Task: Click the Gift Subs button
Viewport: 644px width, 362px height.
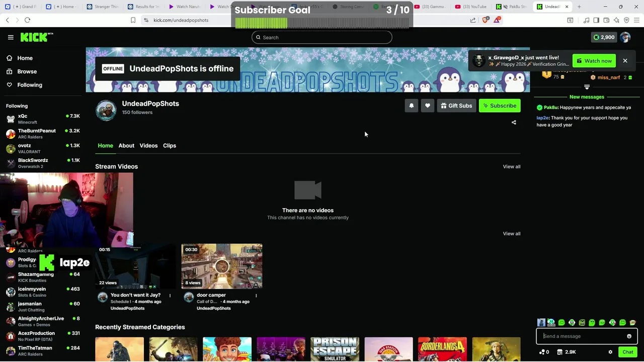Action: (x=456, y=106)
